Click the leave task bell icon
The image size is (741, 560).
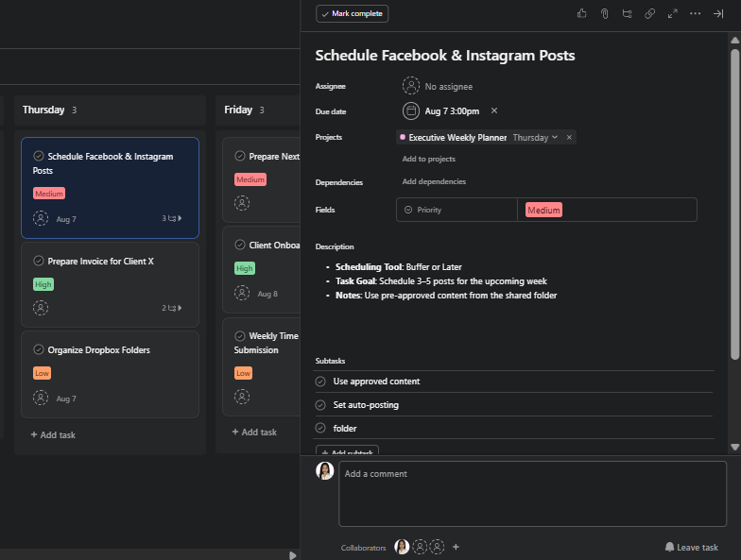pyautogui.click(x=669, y=547)
